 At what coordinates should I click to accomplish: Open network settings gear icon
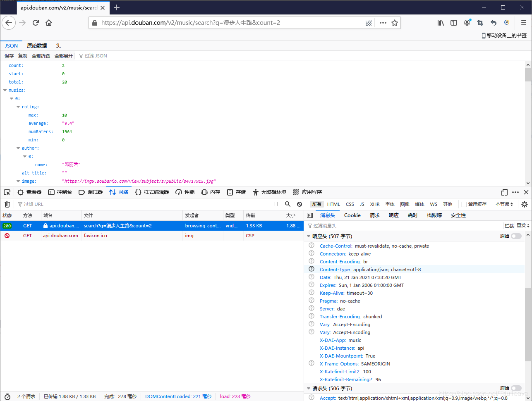[525, 204]
